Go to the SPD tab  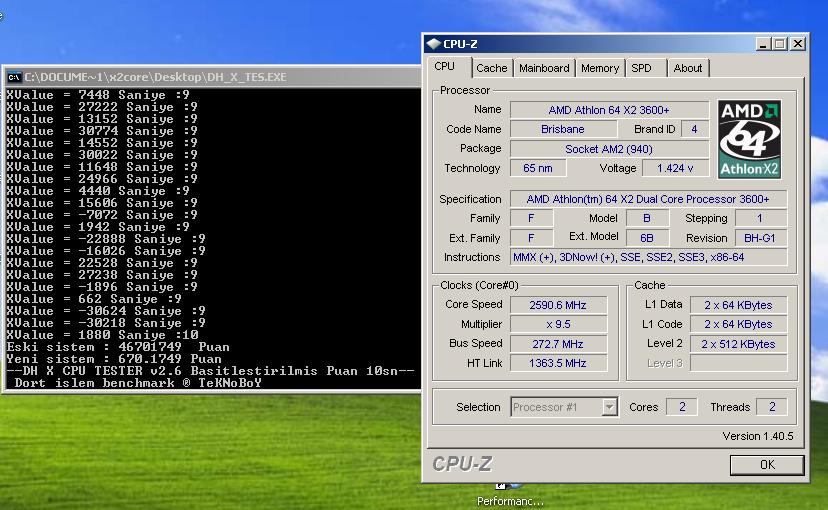(642, 68)
